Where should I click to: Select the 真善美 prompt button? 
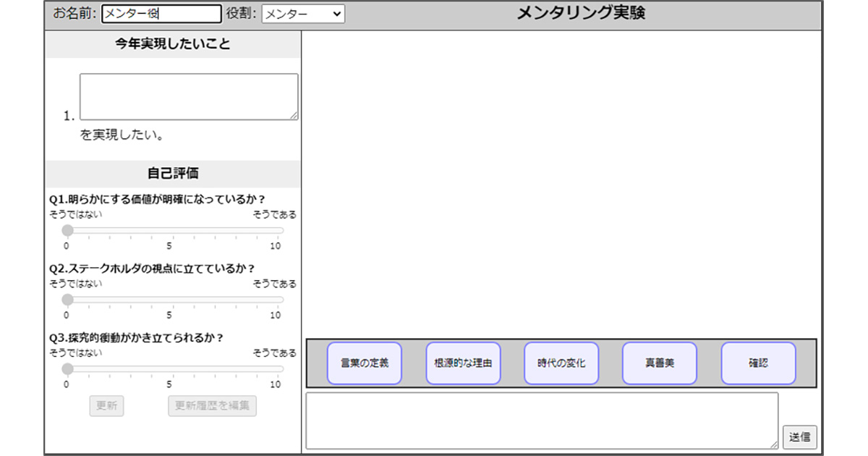click(x=659, y=363)
